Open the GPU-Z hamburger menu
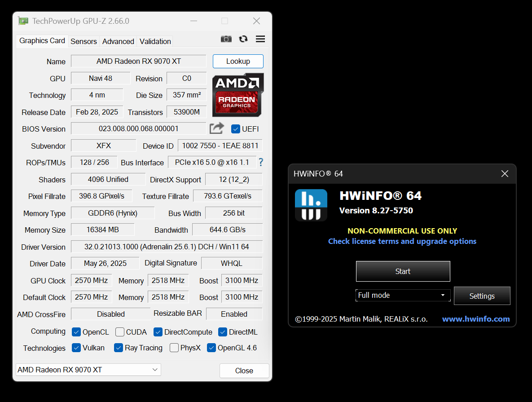Image resolution: width=532 pixels, height=402 pixels. click(x=260, y=39)
